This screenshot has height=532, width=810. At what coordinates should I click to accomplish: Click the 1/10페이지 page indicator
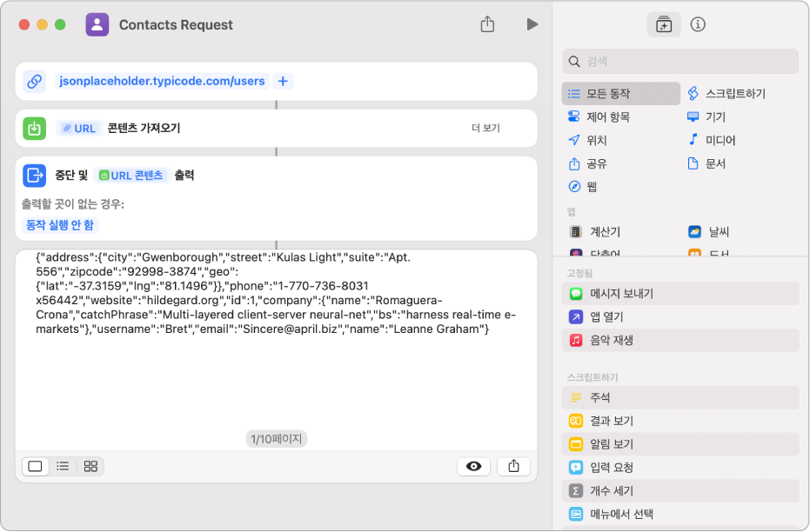[x=277, y=439]
